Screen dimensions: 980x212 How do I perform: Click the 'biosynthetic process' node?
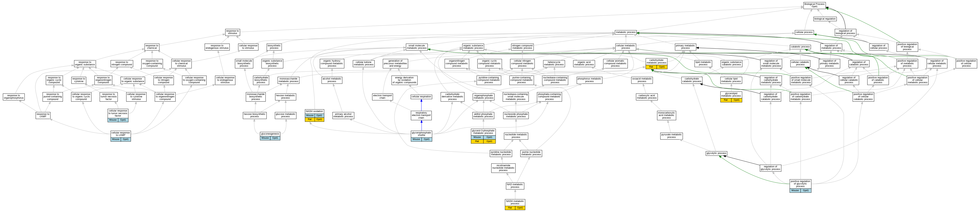coord(274,47)
